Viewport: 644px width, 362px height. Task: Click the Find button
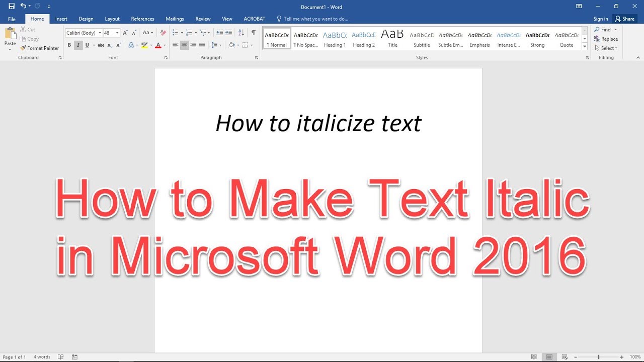(603, 30)
